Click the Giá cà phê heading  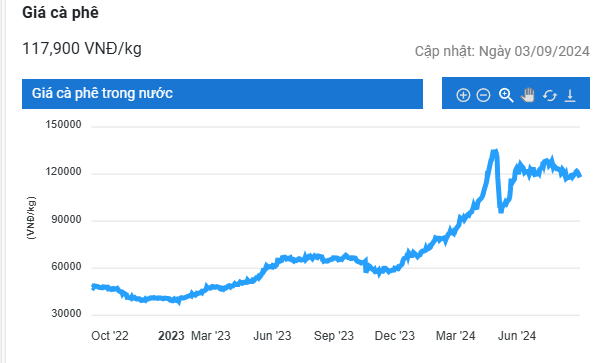coord(60,13)
